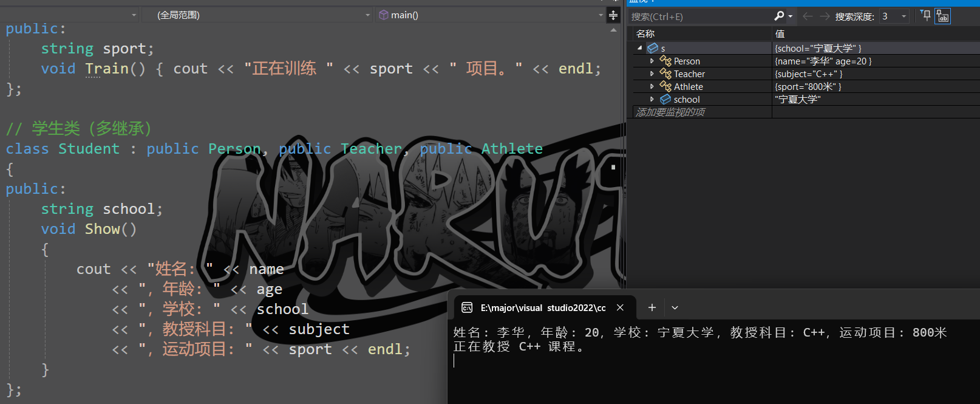Click the cube icon beside main()
Image resolution: width=980 pixels, height=404 pixels.
[384, 15]
